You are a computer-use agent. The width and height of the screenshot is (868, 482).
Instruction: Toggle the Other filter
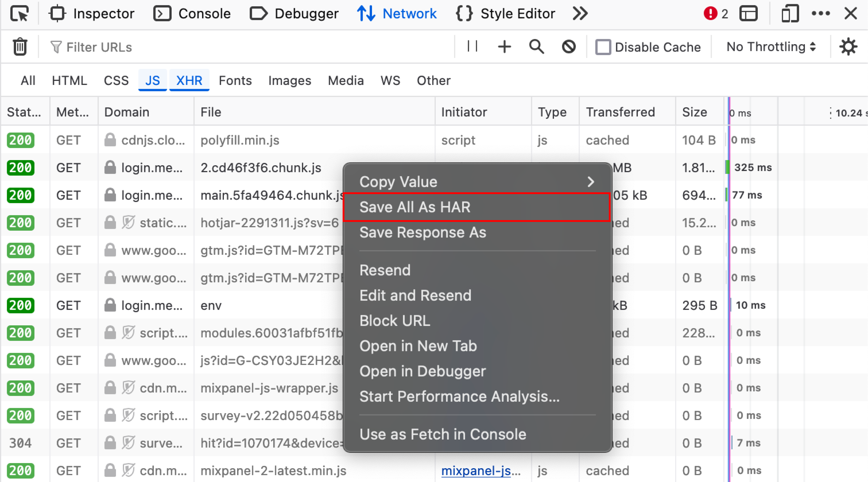click(x=434, y=81)
